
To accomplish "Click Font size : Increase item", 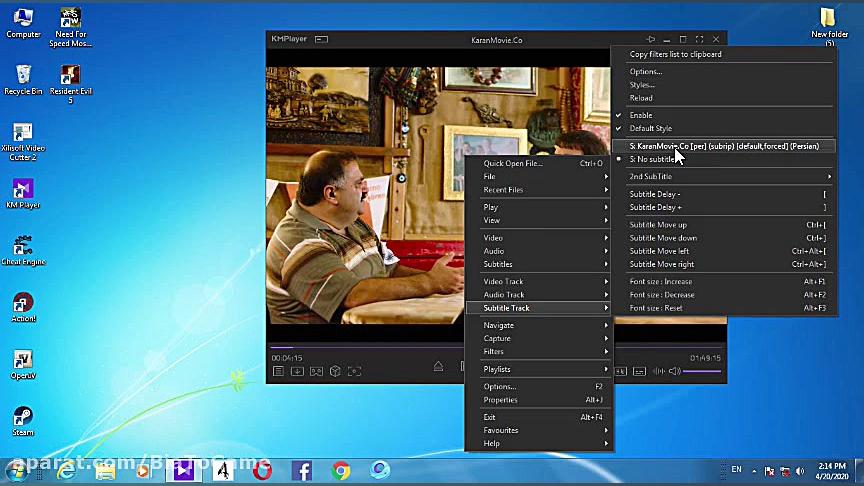I will coord(723,282).
